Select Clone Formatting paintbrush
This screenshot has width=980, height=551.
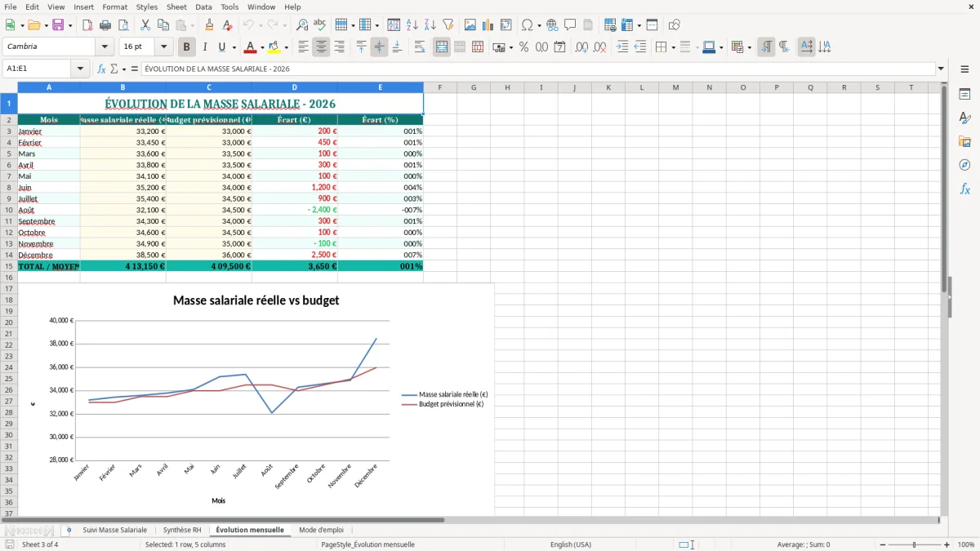[210, 25]
